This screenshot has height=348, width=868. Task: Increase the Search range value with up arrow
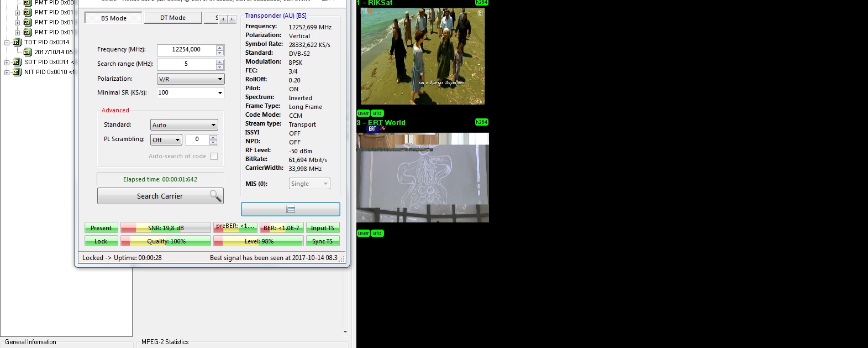(x=220, y=62)
